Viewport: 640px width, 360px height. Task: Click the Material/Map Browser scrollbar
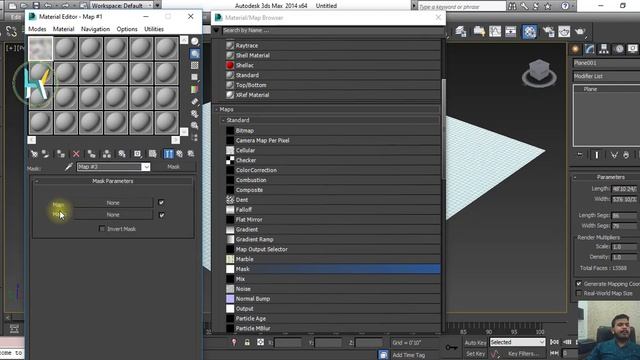coord(444,128)
